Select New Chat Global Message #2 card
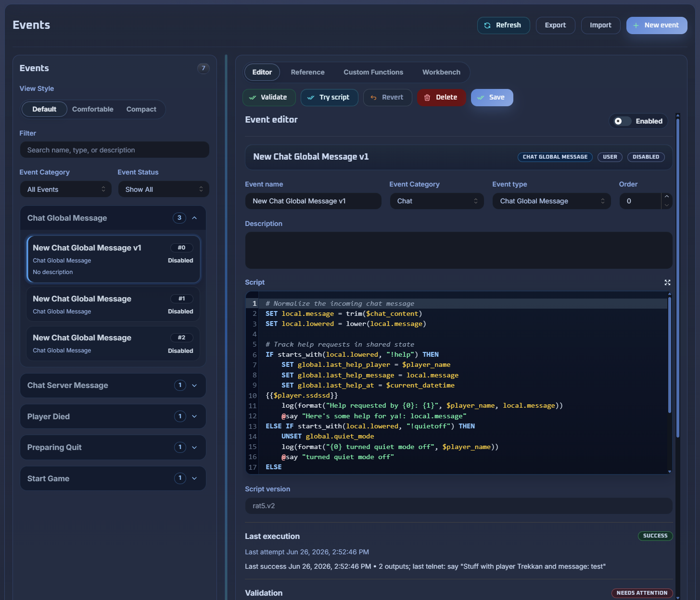Image resolution: width=700 pixels, height=600 pixels. pos(114,343)
